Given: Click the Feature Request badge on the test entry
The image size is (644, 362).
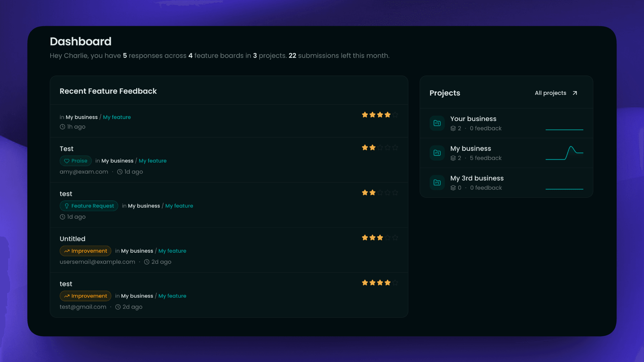Looking at the screenshot, I should (x=89, y=206).
